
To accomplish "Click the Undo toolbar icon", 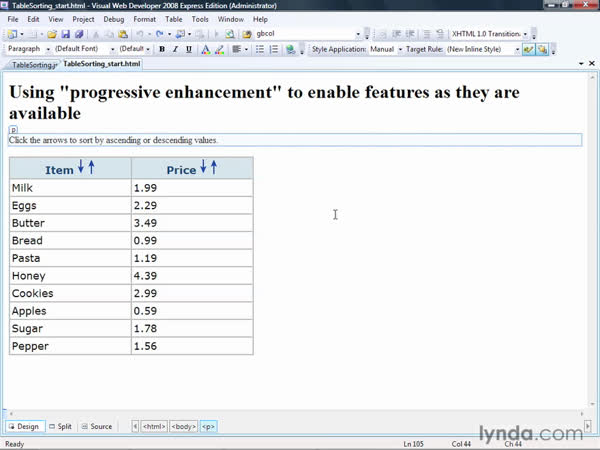I will pyautogui.click(x=138, y=33).
